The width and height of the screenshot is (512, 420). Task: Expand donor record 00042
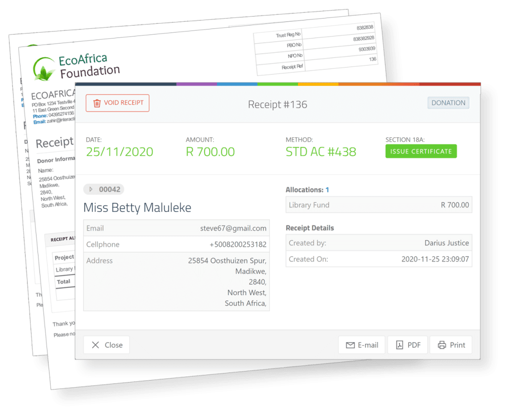[103, 189]
